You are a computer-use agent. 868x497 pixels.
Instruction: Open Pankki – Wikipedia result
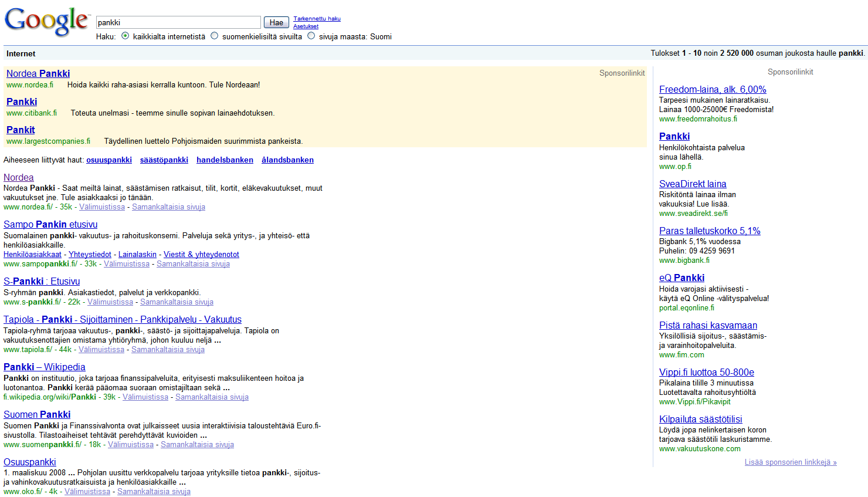click(x=45, y=367)
